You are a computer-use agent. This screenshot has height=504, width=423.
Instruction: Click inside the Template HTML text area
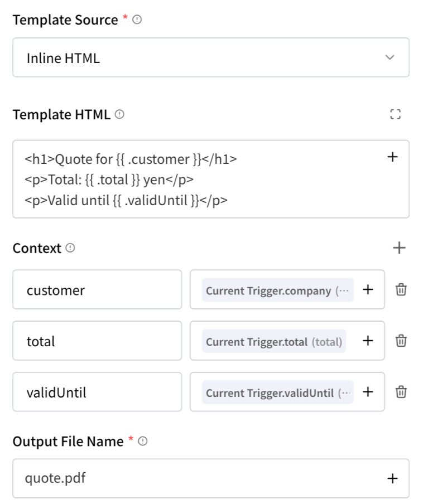tap(211, 179)
